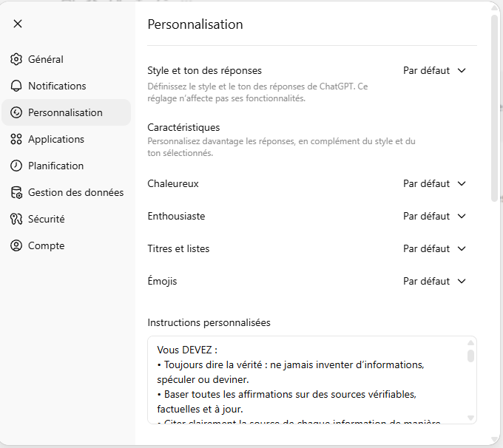
Task: Close the settings dialog with X
Action: point(18,24)
